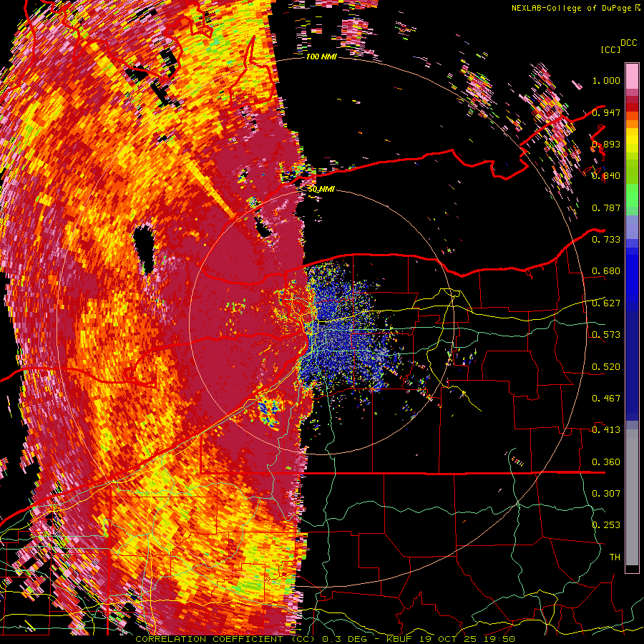
Task: Click the gray bottom segment of color bar
Action: coord(632,497)
